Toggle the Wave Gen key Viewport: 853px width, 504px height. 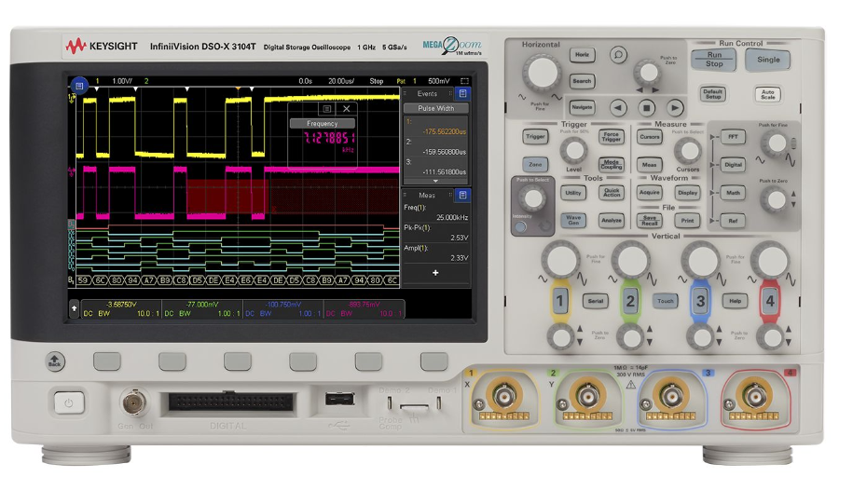pos(572,220)
